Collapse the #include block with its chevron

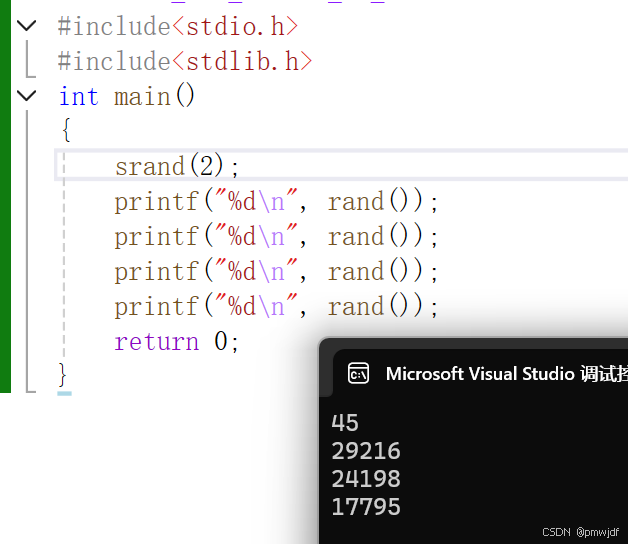click(x=27, y=26)
